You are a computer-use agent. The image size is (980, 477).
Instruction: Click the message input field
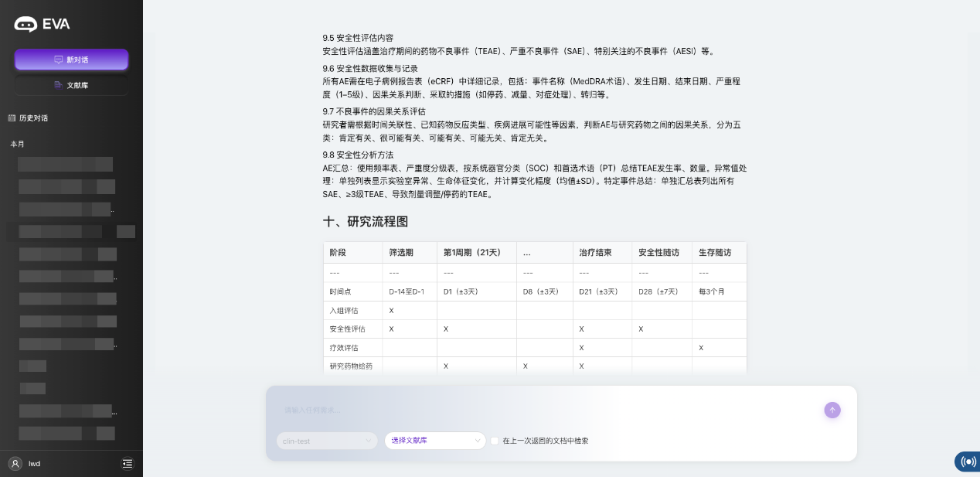pyautogui.click(x=541, y=410)
